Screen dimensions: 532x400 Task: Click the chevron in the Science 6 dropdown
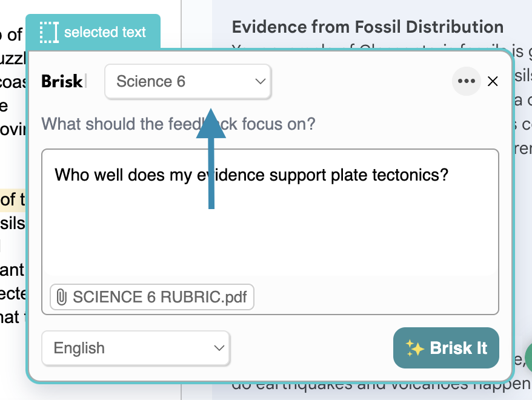coord(261,81)
